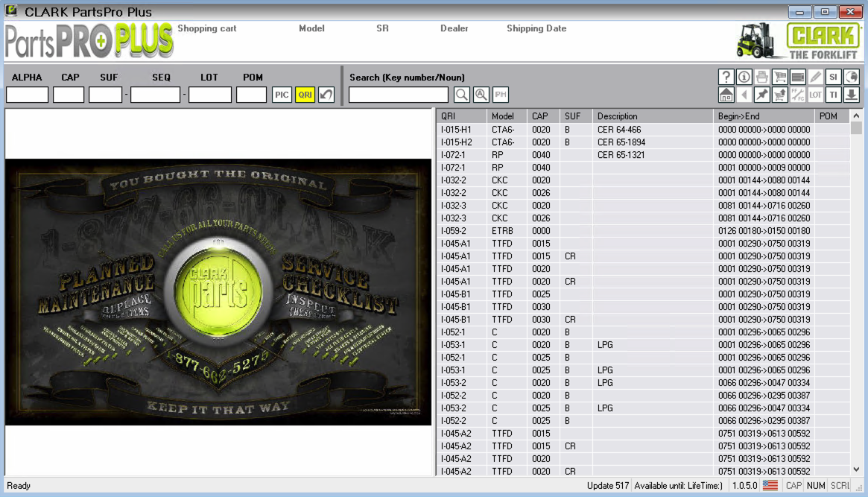Image resolution: width=868 pixels, height=497 pixels.
Task: Click the FF/FC wrench icon
Action: click(x=798, y=95)
